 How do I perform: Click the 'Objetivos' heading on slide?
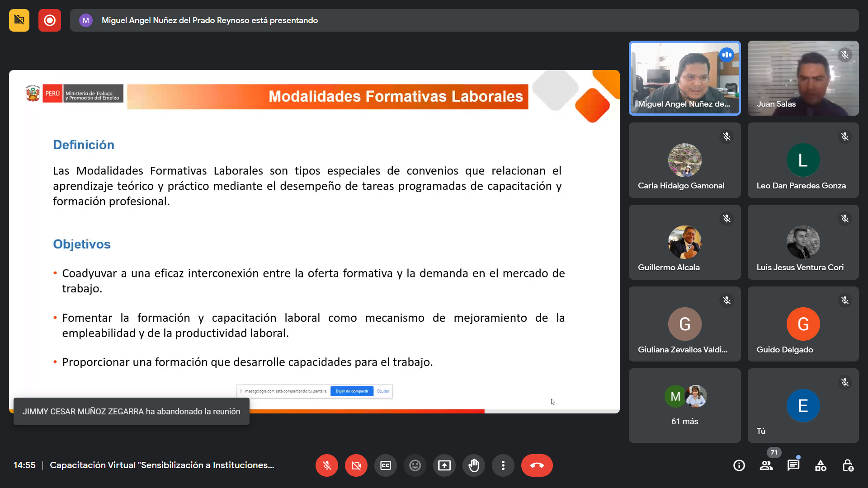pyautogui.click(x=82, y=244)
